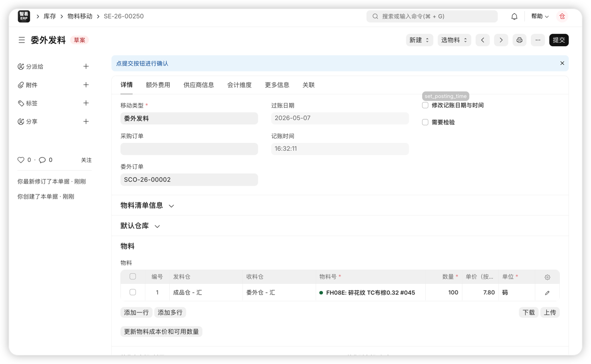Check the 需要检验 checkbox
The height and width of the screenshot is (364, 591).
click(x=425, y=122)
